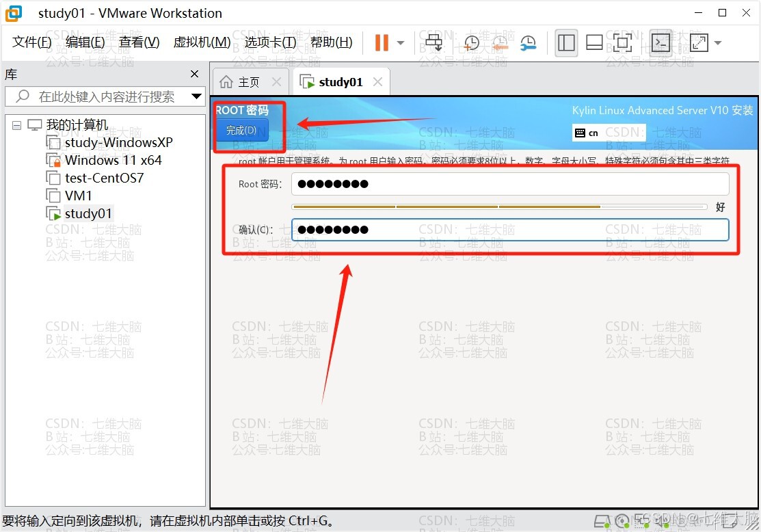This screenshot has height=532, width=761.
Task: Minimize the VMware Workstation window
Action: 698,12
